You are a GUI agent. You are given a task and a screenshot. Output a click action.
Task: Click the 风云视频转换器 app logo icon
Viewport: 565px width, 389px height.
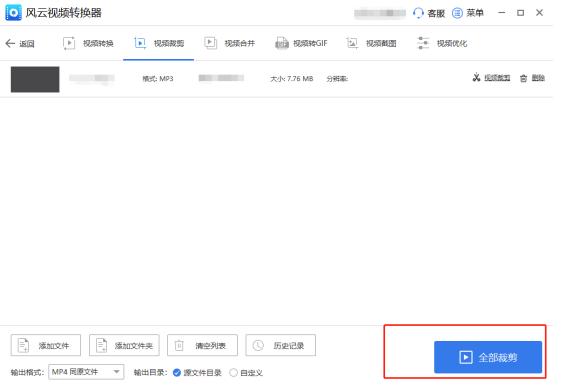point(13,13)
